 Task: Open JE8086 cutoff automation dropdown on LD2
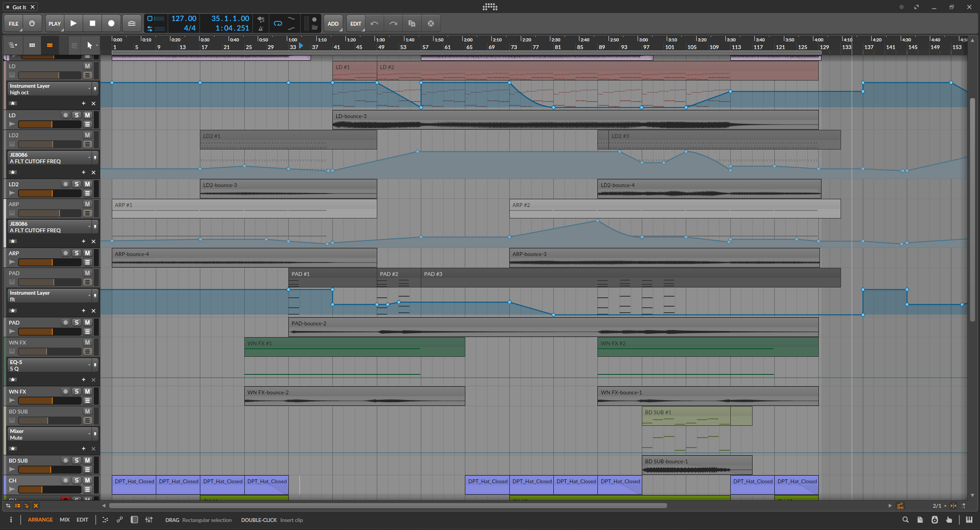tap(89, 158)
